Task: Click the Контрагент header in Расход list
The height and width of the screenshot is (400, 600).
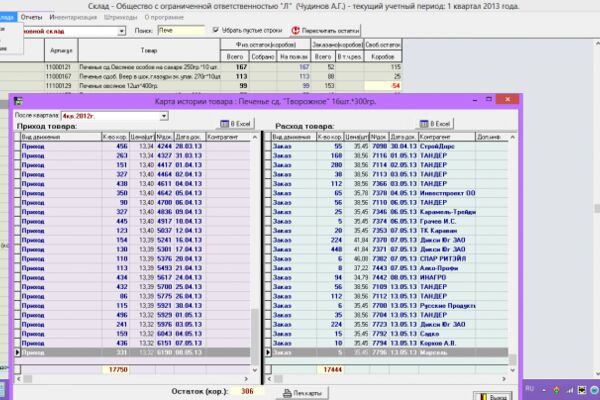Action: tap(447, 137)
